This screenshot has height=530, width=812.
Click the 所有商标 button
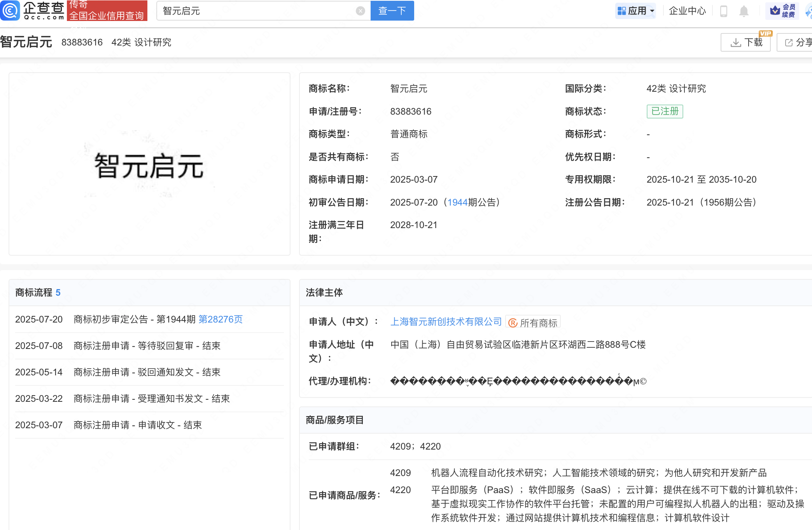tap(538, 323)
